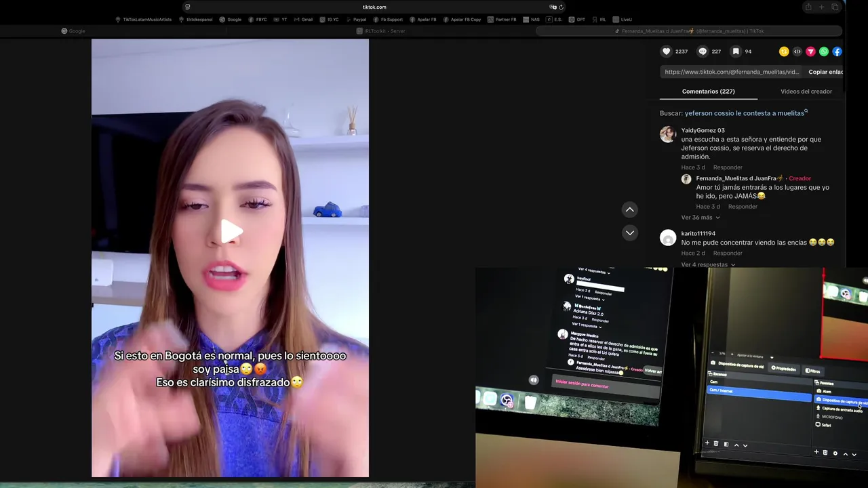Image resolution: width=868 pixels, height=488 pixels.
Task: Open the IG YC bookmark
Action: [330, 20]
